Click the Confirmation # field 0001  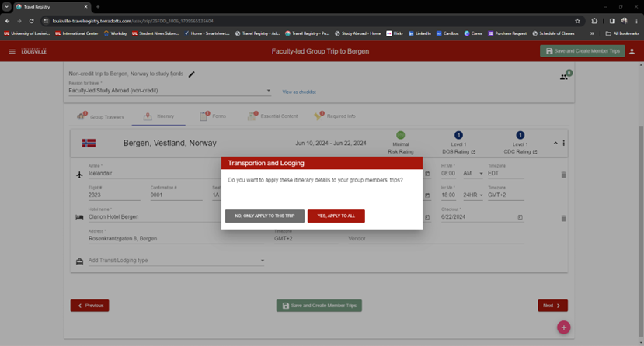click(176, 195)
